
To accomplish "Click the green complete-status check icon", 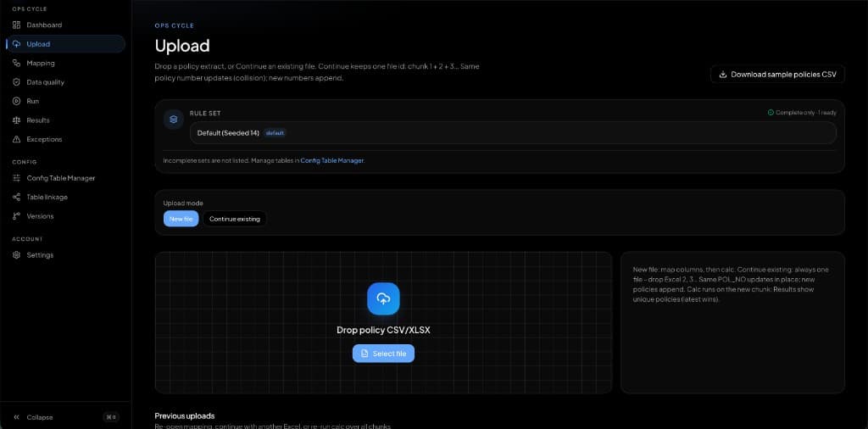I will (x=771, y=113).
